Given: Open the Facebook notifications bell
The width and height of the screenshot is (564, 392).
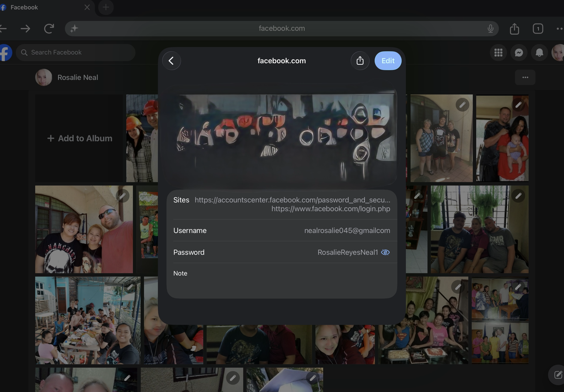Looking at the screenshot, I should (x=539, y=52).
